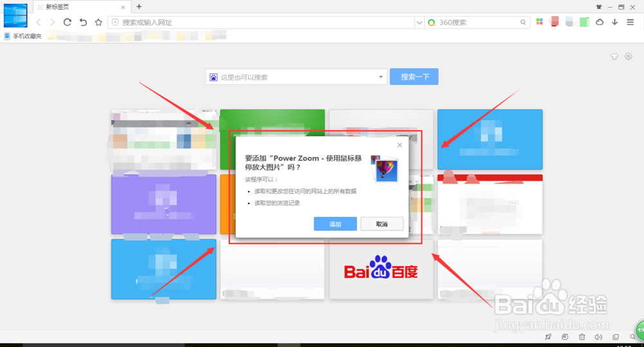Close the 新标签页 tab
This screenshot has height=347, width=644.
pyautogui.click(x=123, y=7)
